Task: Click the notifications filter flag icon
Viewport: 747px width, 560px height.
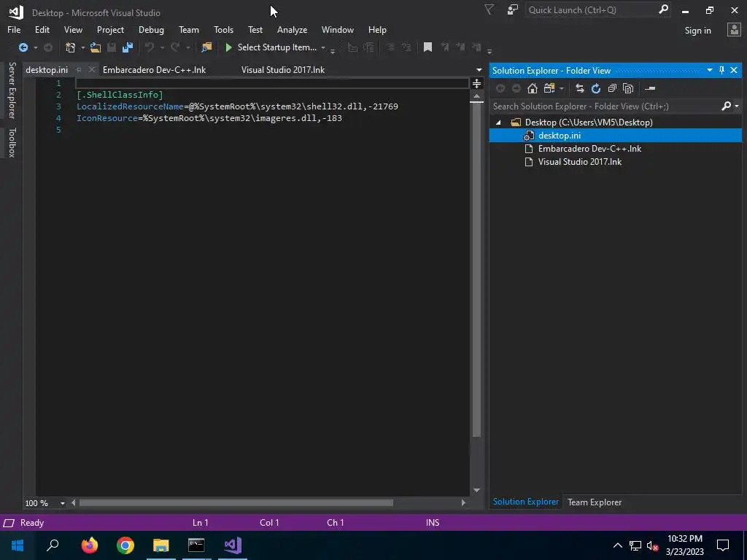Action: point(489,9)
